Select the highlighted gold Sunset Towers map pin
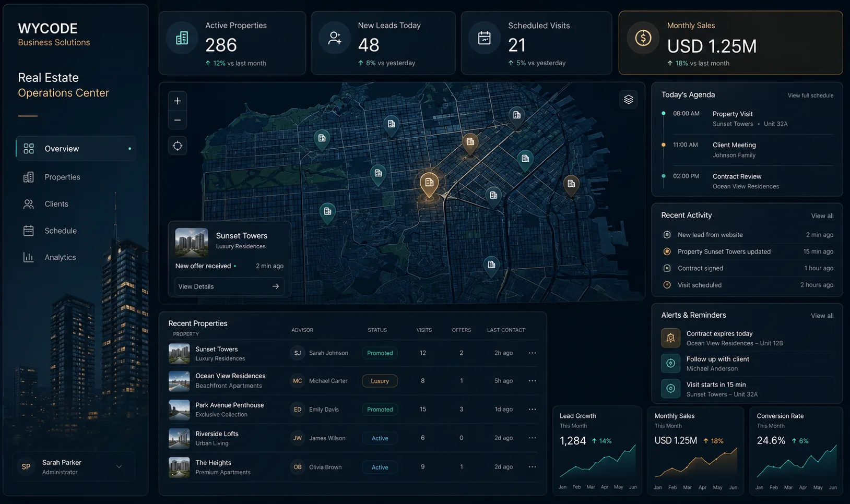The image size is (850, 504). click(429, 184)
